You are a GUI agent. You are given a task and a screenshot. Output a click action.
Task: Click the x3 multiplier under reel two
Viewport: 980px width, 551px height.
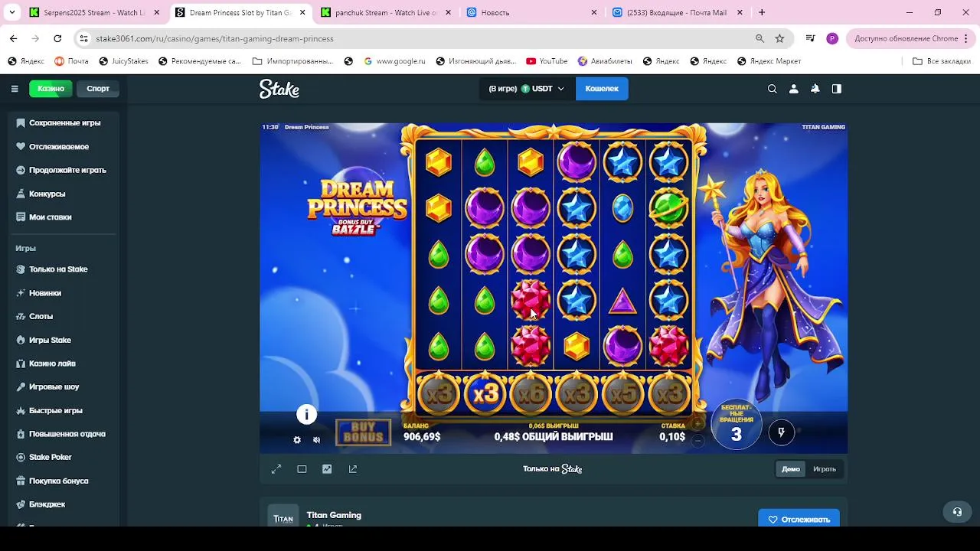[485, 394]
